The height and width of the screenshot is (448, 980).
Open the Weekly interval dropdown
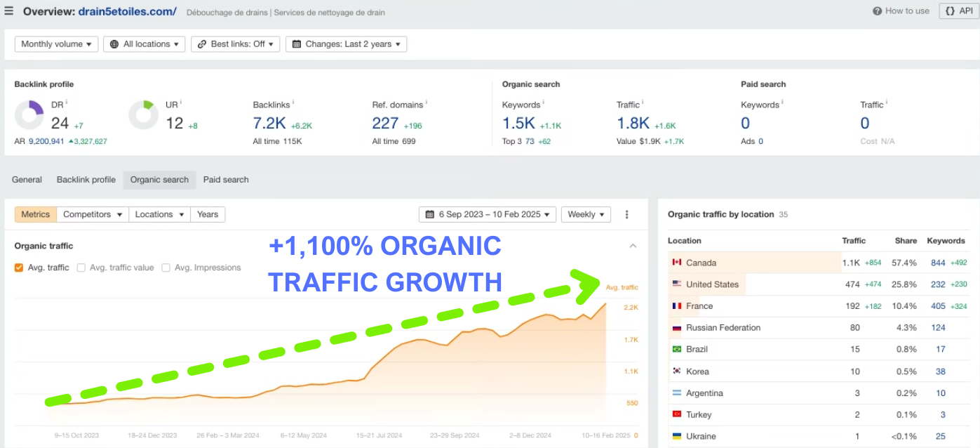click(586, 214)
